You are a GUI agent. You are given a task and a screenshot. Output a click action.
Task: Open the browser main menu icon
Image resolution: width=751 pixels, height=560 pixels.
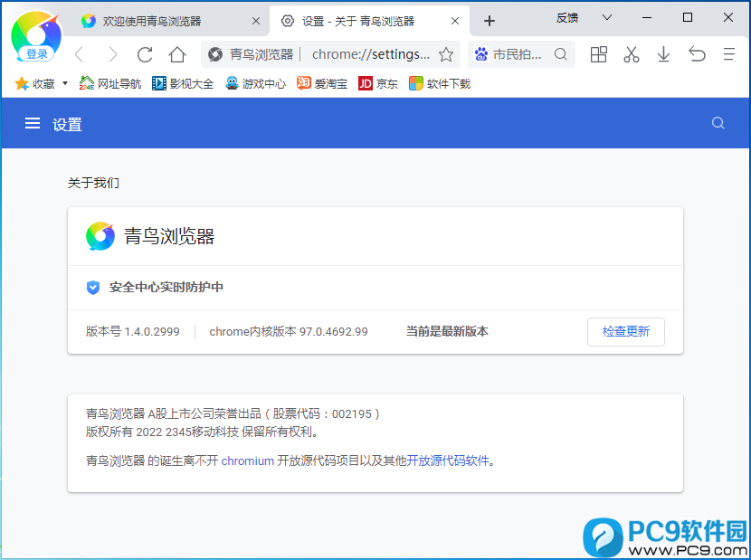tap(729, 54)
